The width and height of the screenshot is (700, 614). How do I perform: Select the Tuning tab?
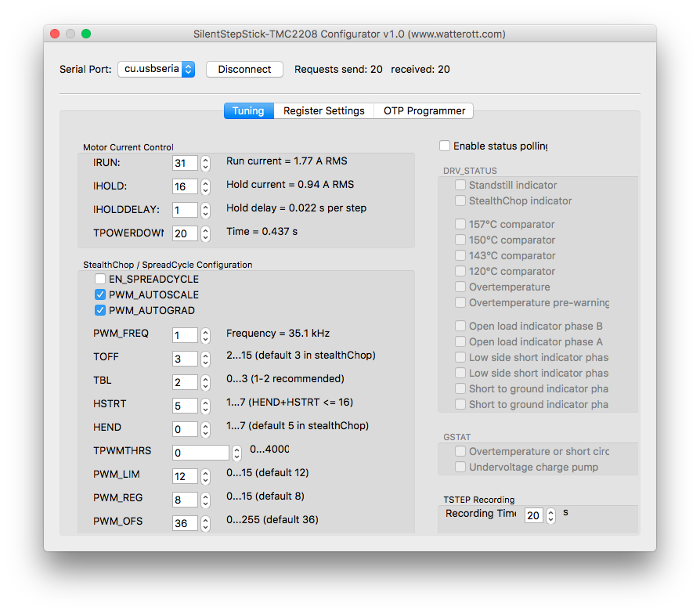pyautogui.click(x=248, y=110)
